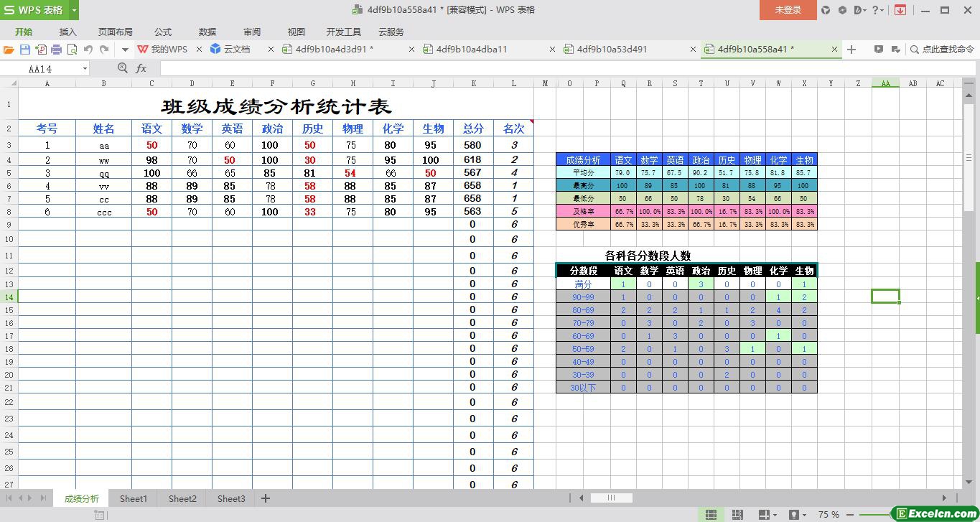980x522 pixels.
Task: Select the 班级成绩分析统计表 title cell
Action: click(276, 106)
